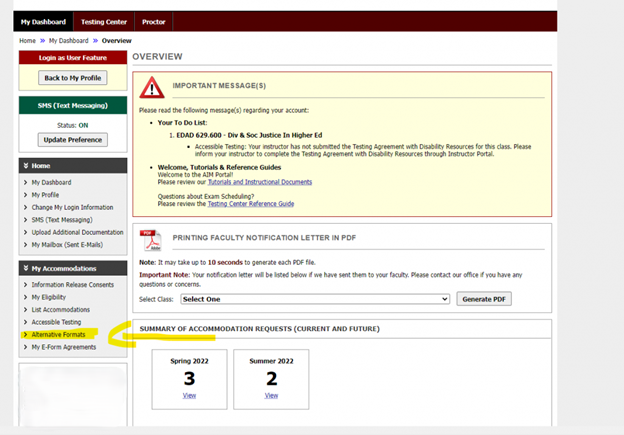Click the PDF document icon
This screenshot has height=435, width=624.
[x=151, y=238]
